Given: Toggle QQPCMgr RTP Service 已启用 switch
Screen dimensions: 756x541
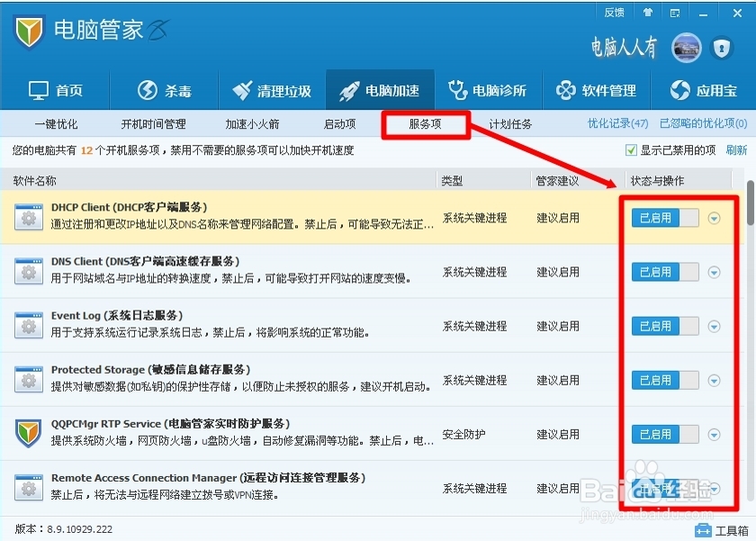Looking at the screenshot, I should pos(665,434).
